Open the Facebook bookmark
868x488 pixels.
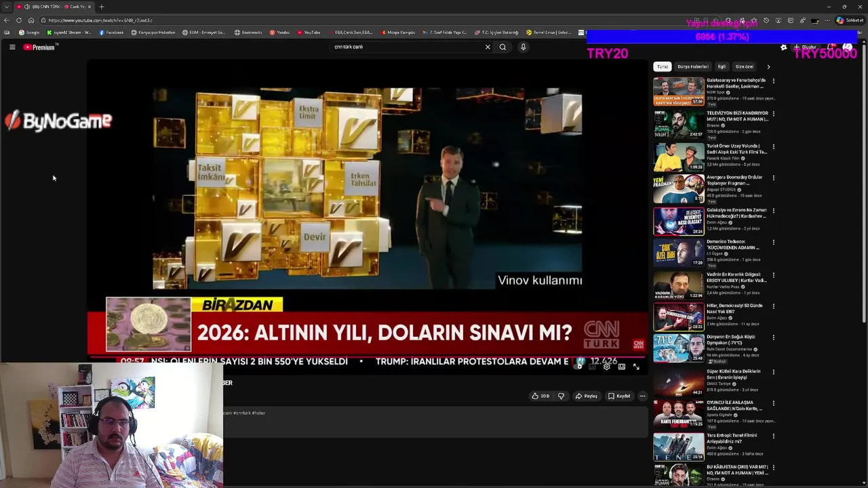(112, 33)
